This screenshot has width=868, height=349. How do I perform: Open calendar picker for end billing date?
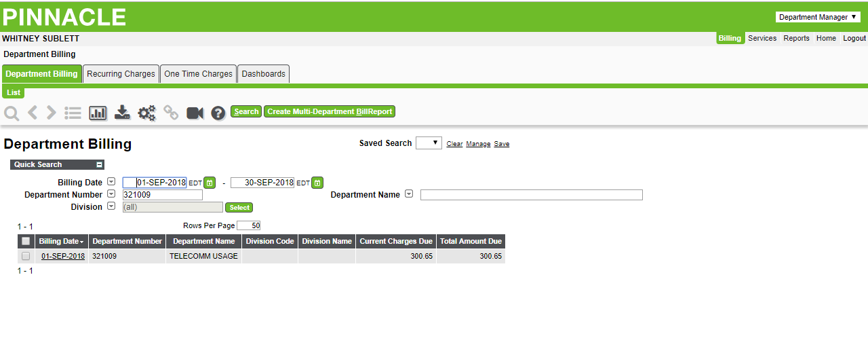(x=318, y=183)
